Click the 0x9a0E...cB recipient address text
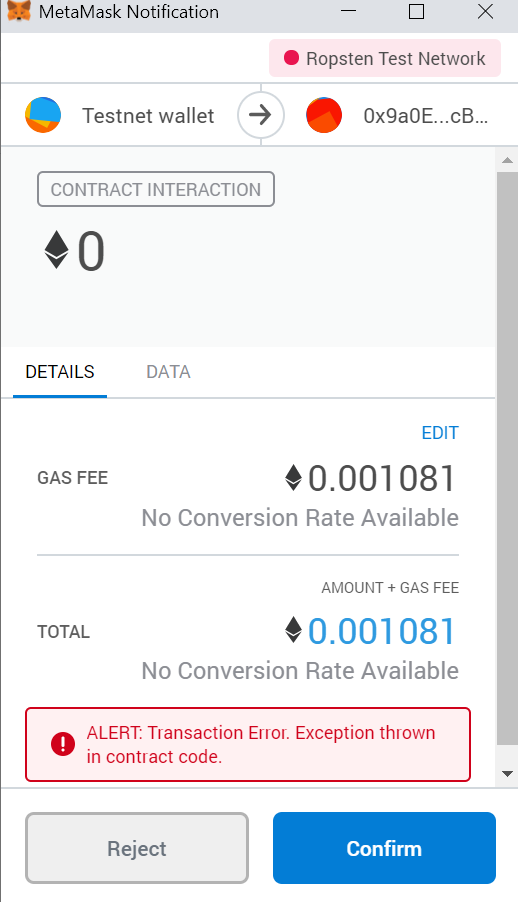This screenshot has height=902, width=518. (426, 116)
